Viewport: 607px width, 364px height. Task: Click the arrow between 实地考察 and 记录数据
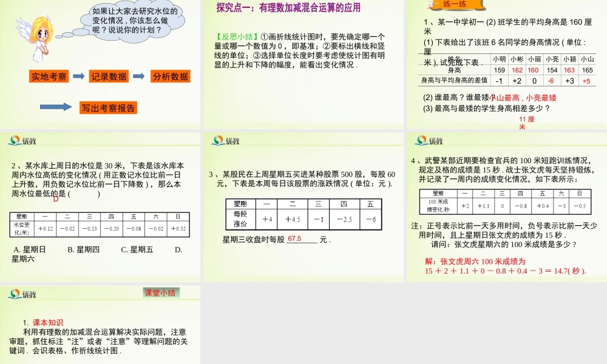tap(77, 76)
